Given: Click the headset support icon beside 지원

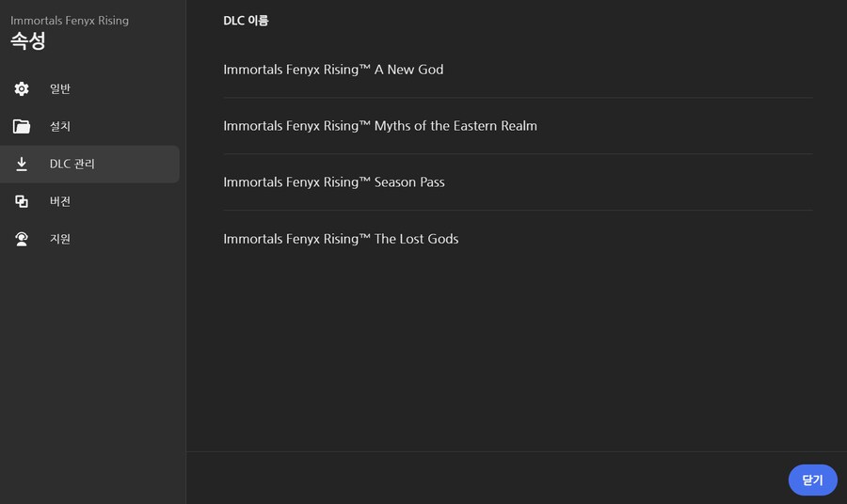Looking at the screenshot, I should [22, 239].
